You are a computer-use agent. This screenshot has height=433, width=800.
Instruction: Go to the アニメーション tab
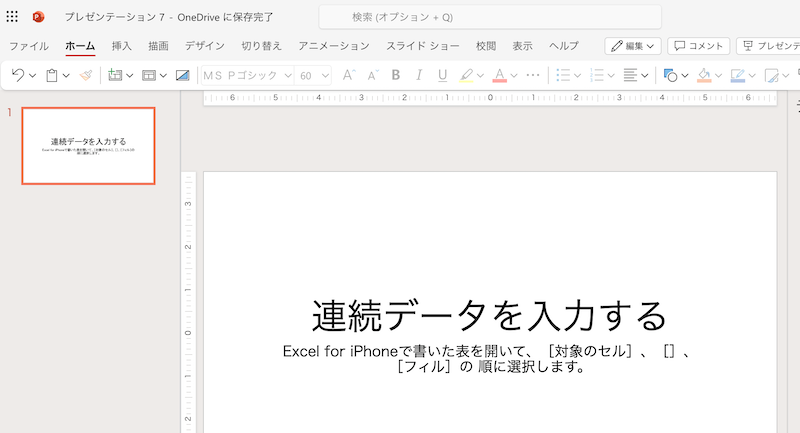[x=334, y=46]
